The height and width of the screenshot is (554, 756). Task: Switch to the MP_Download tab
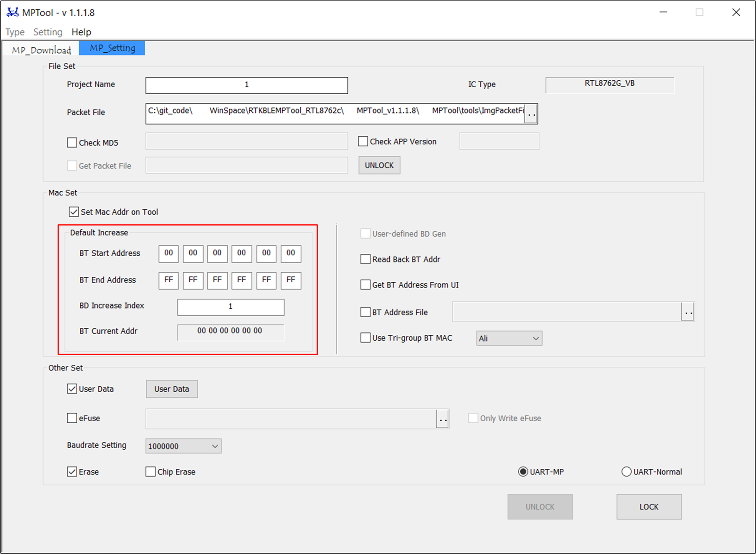coord(41,50)
